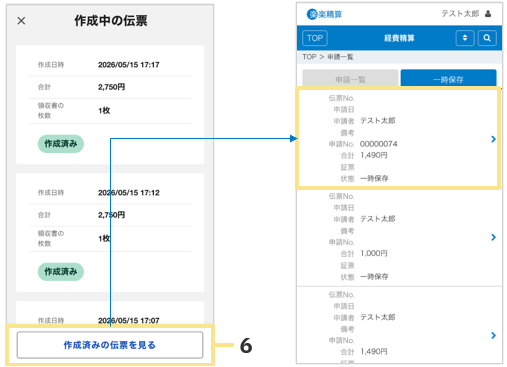This screenshot has width=507, height=367.
Task: Click the date 2026/05/15 17:17
Action: (129, 65)
